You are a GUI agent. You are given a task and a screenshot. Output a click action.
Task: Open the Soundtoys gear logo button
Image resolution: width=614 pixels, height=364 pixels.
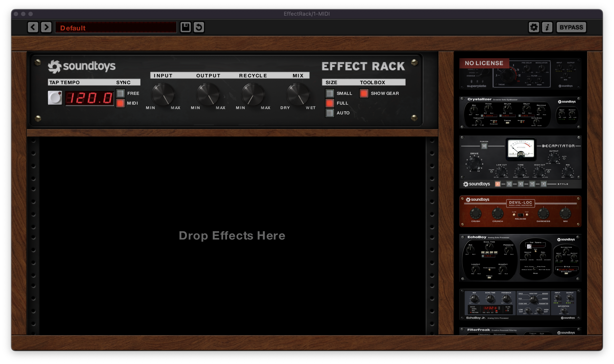[x=534, y=27]
